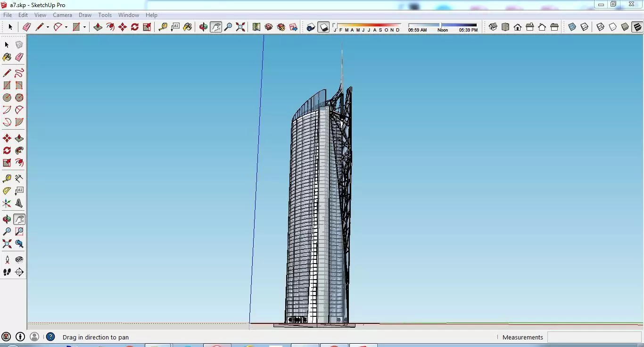Choose the Pie arc tool
The image size is (644, 347).
click(x=19, y=122)
